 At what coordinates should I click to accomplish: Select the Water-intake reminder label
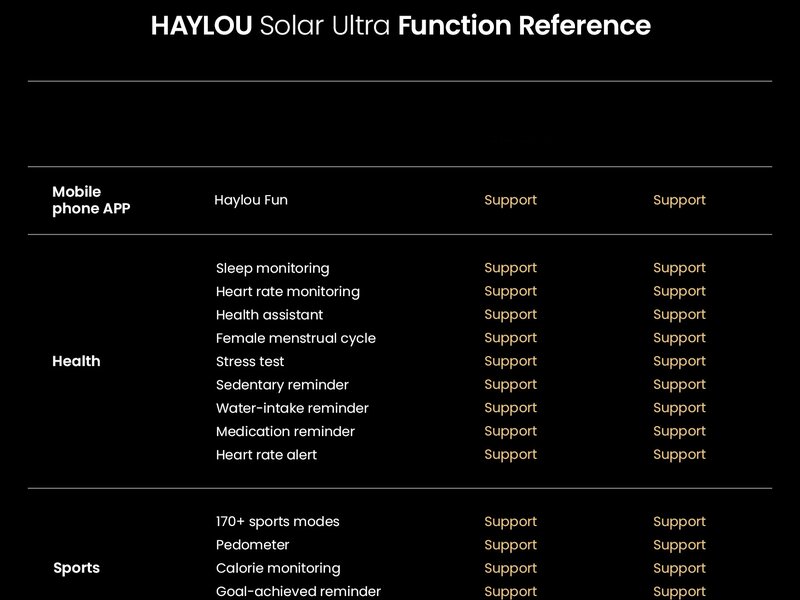tap(292, 408)
